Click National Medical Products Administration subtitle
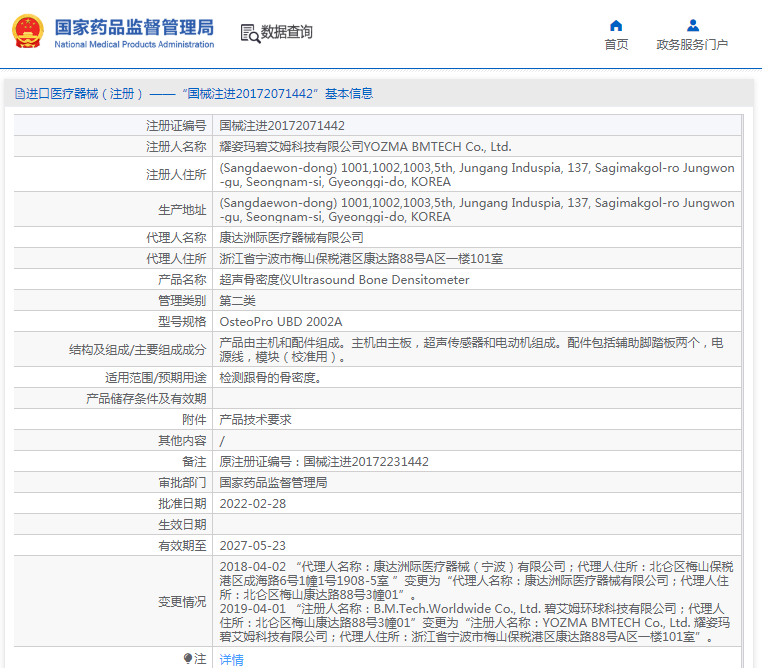Screen dimensions: 762x668 click(x=134, y=44)
